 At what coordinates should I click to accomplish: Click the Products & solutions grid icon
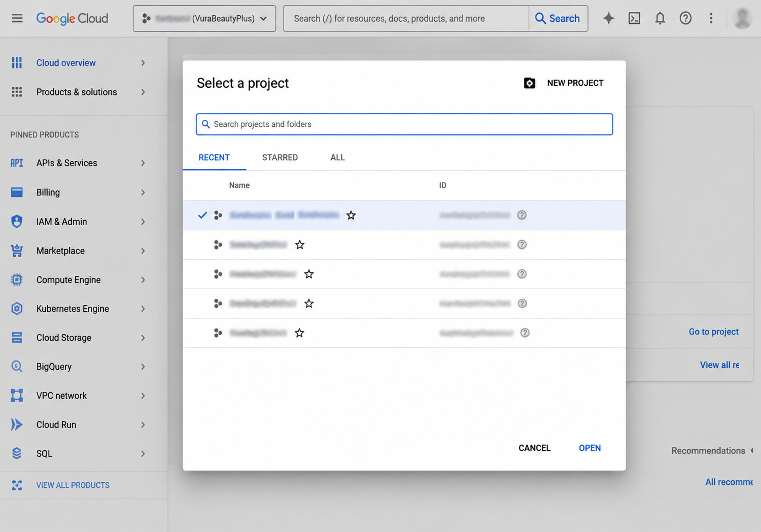coord(17,92)
